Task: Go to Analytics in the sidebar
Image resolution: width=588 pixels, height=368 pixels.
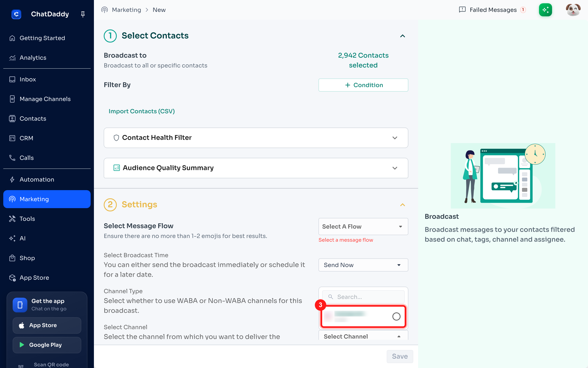Action: pos(47,58)
